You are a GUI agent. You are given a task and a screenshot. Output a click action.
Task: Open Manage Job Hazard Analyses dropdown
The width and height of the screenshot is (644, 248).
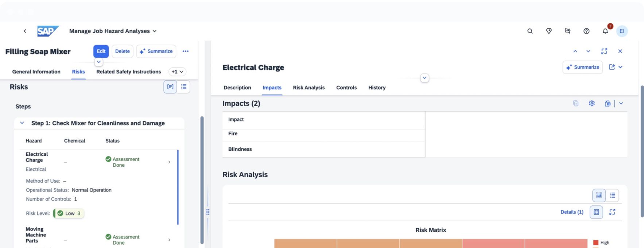113,31
